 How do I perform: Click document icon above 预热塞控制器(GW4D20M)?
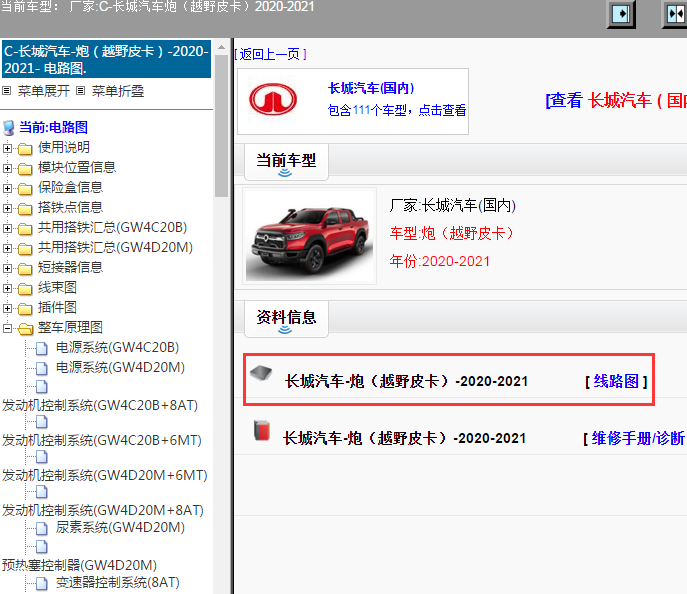(x=42, y=547)
